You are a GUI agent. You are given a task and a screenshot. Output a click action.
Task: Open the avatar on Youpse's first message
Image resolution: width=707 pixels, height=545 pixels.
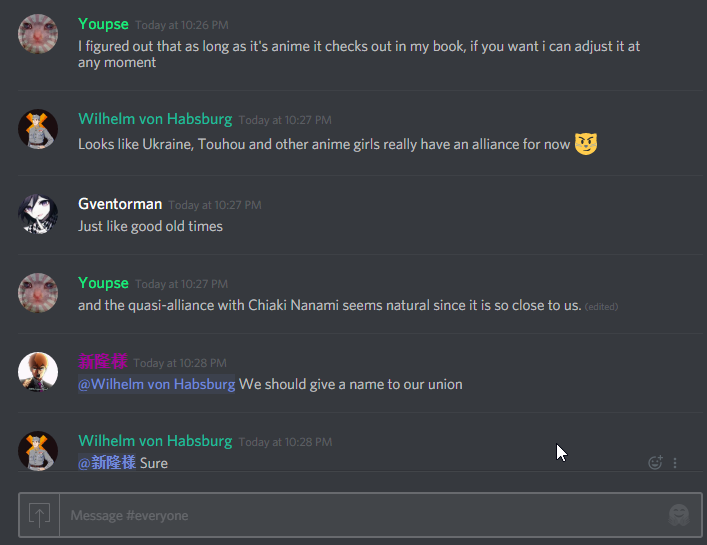[x=38, y=34]
